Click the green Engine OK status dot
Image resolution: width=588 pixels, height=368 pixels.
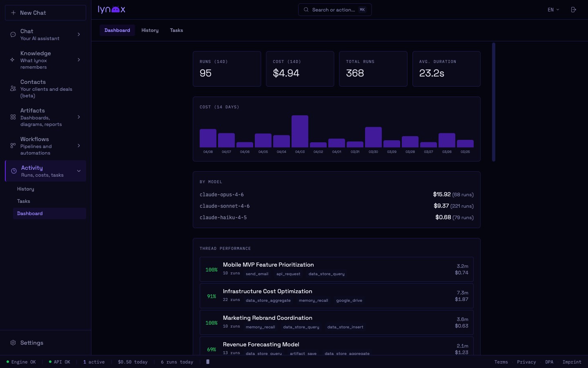(7, 362)
